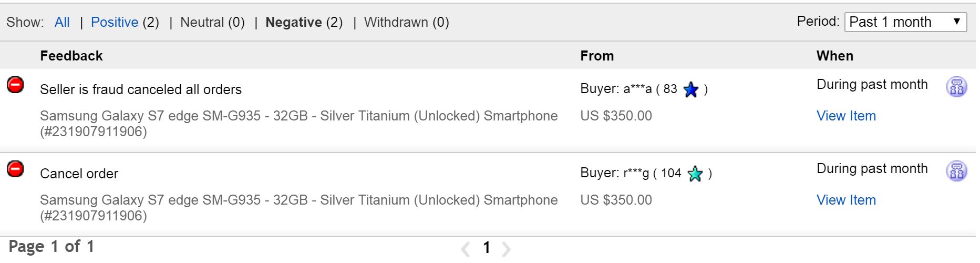Image resolution: width=980 pixels, height=263 pixels.
Task: Open View Item for Cancel order feedback
Action: pos(846,200)
